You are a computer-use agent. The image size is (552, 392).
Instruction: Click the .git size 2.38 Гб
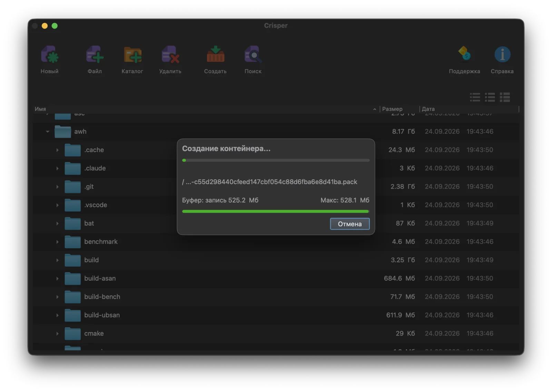pyautogui.click(x=403, y=187)
